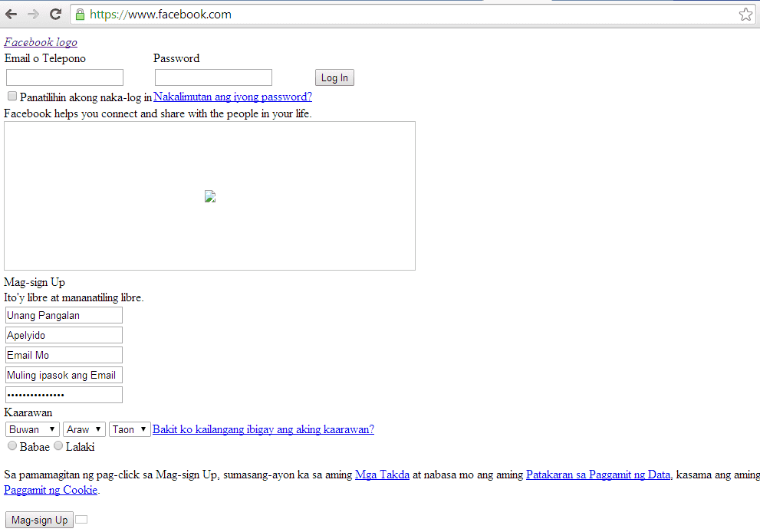Open Bakit ko kailangang ibigay kaarawan link
Screen dimensions: 760x532
click(263, 429)
